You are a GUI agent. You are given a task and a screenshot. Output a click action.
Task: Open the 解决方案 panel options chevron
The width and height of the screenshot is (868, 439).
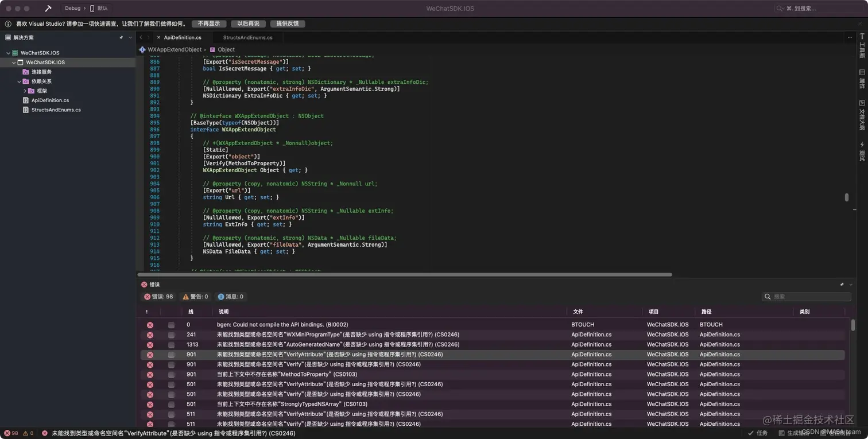(x=130, y=37)
